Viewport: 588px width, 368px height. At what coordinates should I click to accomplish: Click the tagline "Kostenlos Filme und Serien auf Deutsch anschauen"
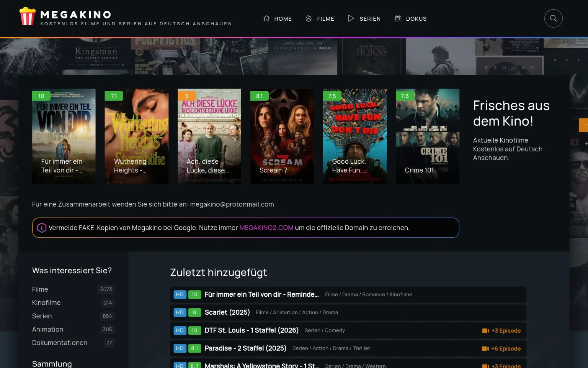pos(137,24)
